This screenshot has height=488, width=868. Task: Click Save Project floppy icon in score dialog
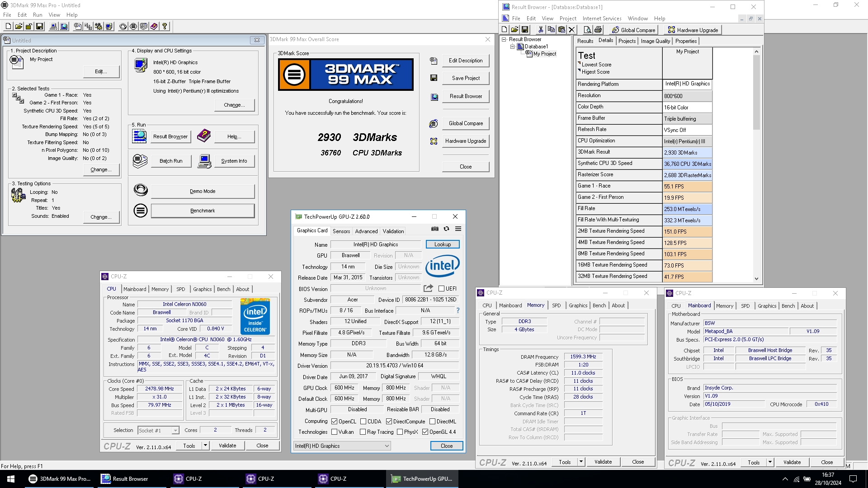point(434,78)
